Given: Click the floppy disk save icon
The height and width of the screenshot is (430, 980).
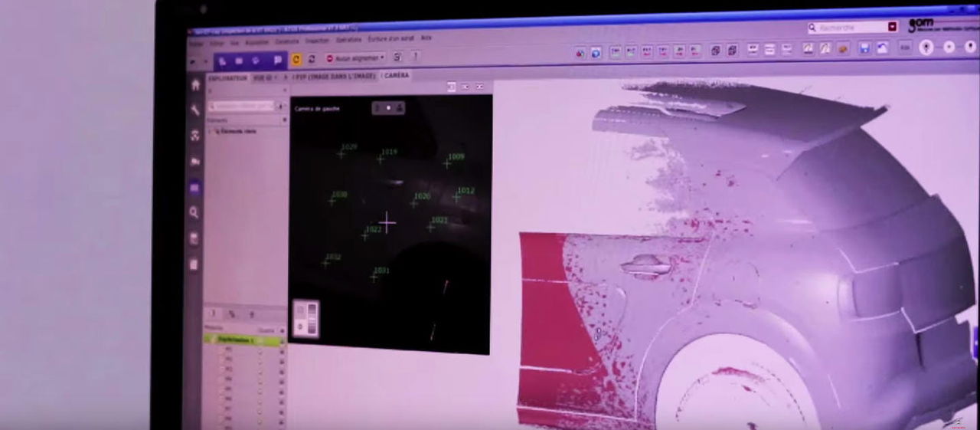Looking at the screenshot, I should point(864,48).
